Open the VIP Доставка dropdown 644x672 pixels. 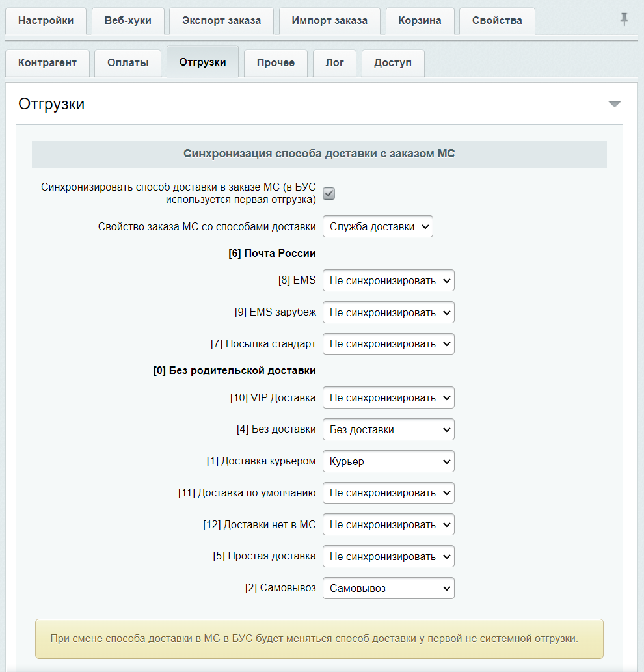(x=388, y=398)
